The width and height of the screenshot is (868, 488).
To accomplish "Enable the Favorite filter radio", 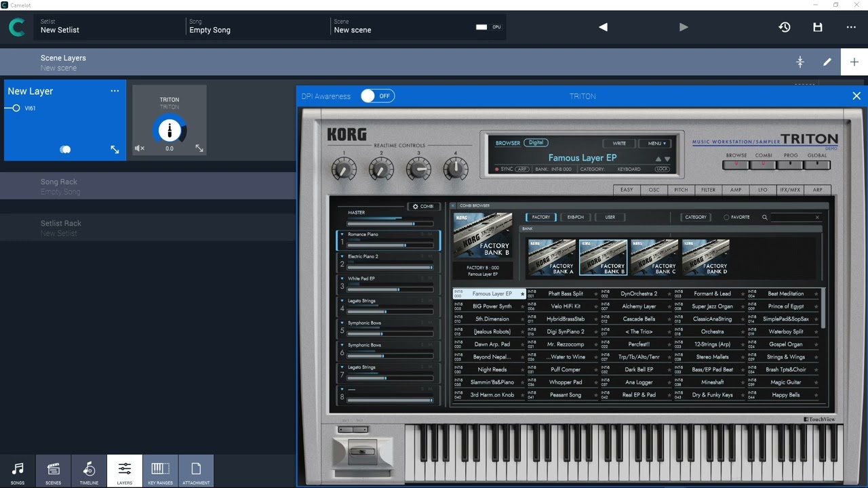I will pos(726,218).
